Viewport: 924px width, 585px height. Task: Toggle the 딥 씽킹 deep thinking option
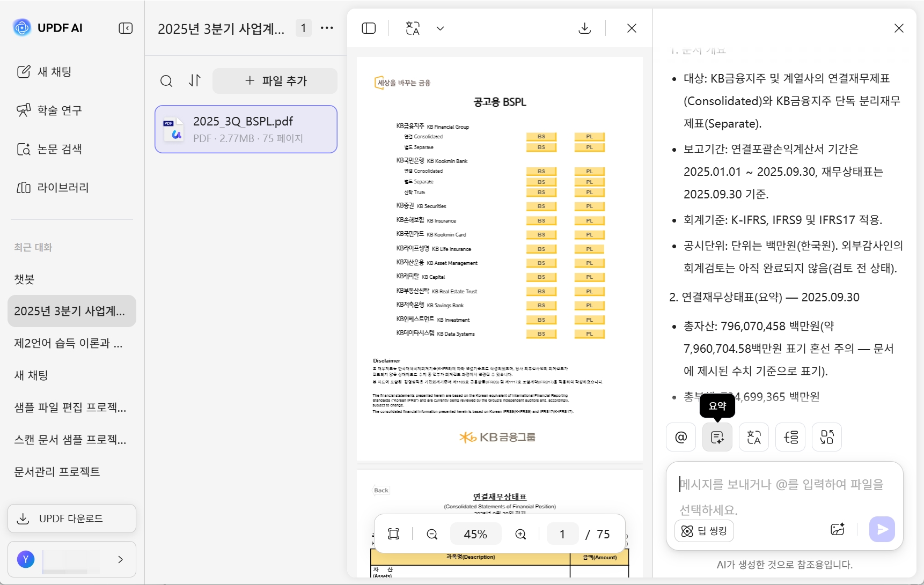tap(704, 531)
